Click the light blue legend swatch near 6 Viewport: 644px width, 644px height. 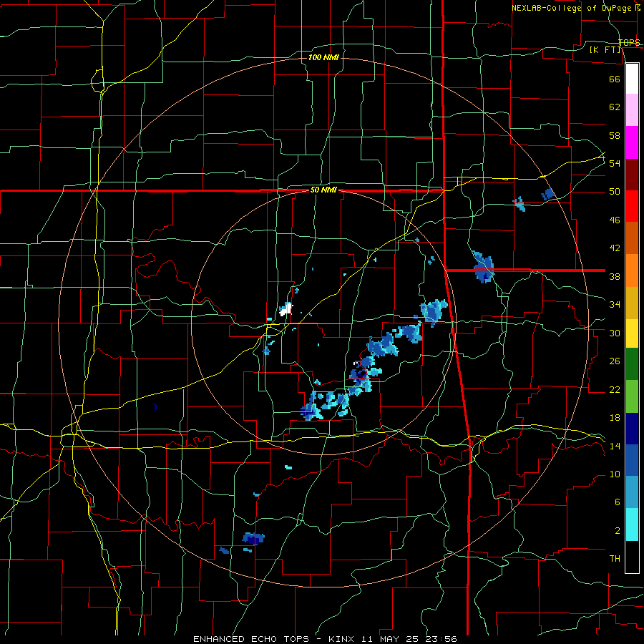click(632, 492)
